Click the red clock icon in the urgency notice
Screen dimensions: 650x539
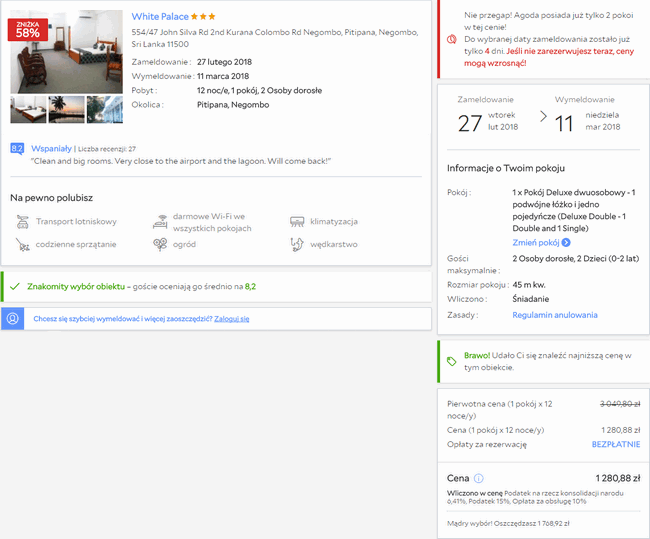tap(452, 39)
